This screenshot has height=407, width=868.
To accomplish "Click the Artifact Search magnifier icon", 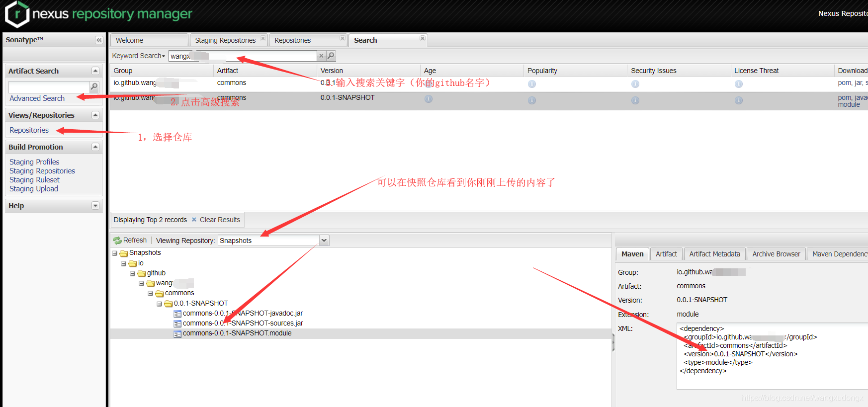I will 94,87.
